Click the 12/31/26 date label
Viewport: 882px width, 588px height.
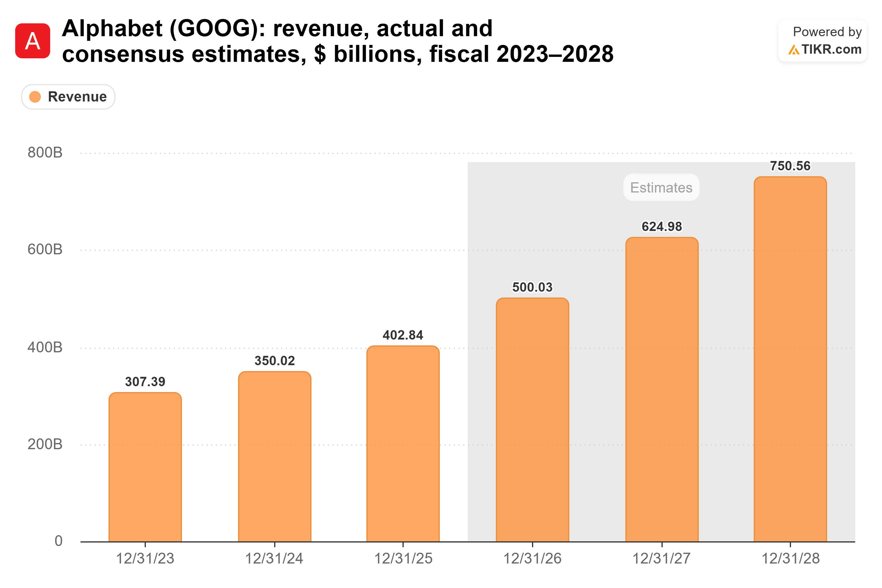(532, 559)
